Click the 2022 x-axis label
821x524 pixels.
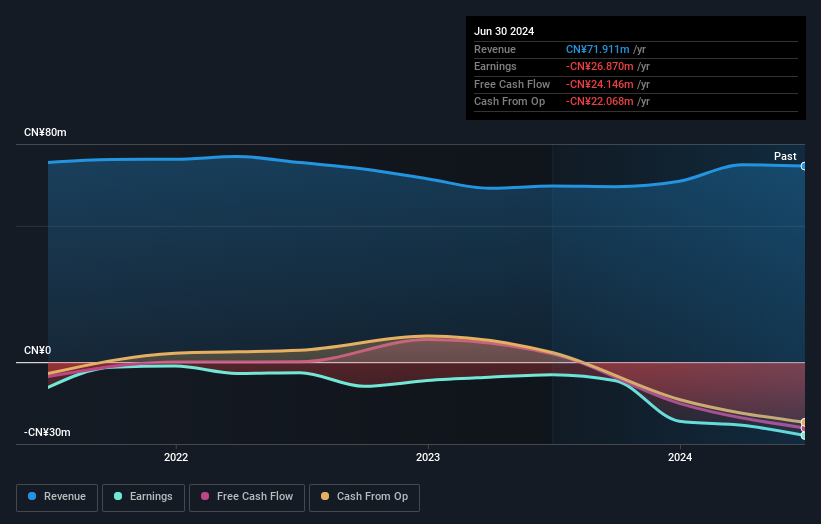click(176, 457)
